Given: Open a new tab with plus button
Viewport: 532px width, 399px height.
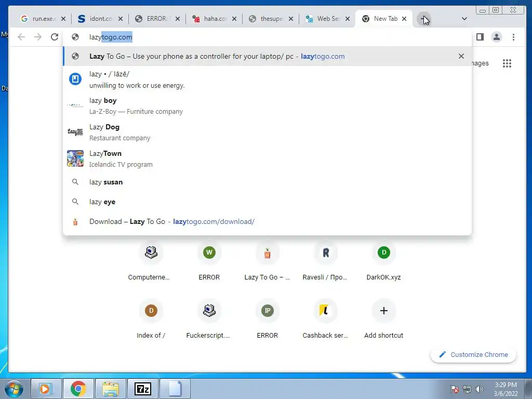Looking at the screenshot, I should click(423, 19).
